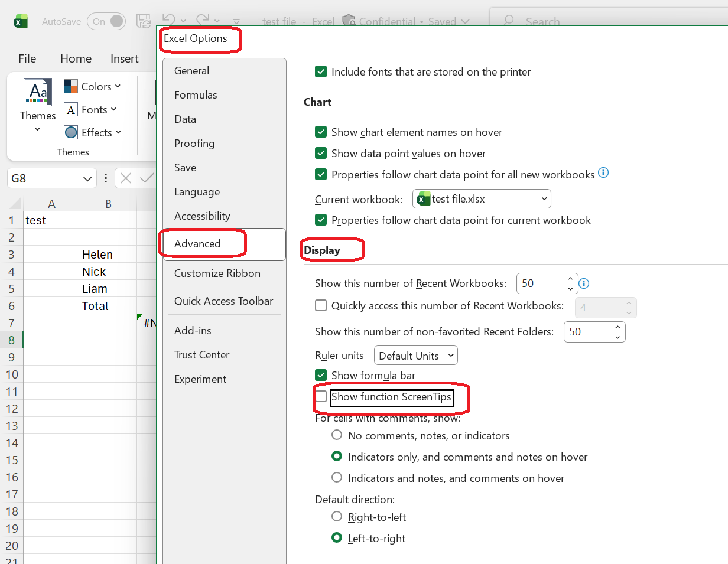The height and width of the screenshot is (564, 728).
Task: Switch to the Home ribbon tab
Action: point(76,58)
